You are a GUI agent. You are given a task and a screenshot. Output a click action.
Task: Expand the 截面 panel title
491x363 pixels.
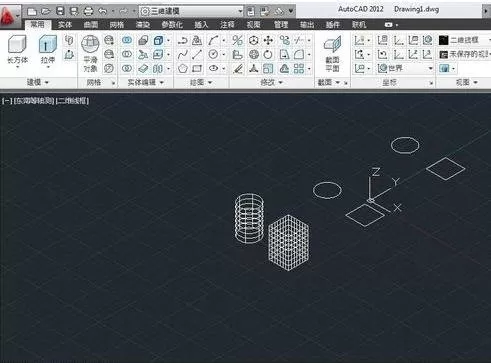coord(329,82)
